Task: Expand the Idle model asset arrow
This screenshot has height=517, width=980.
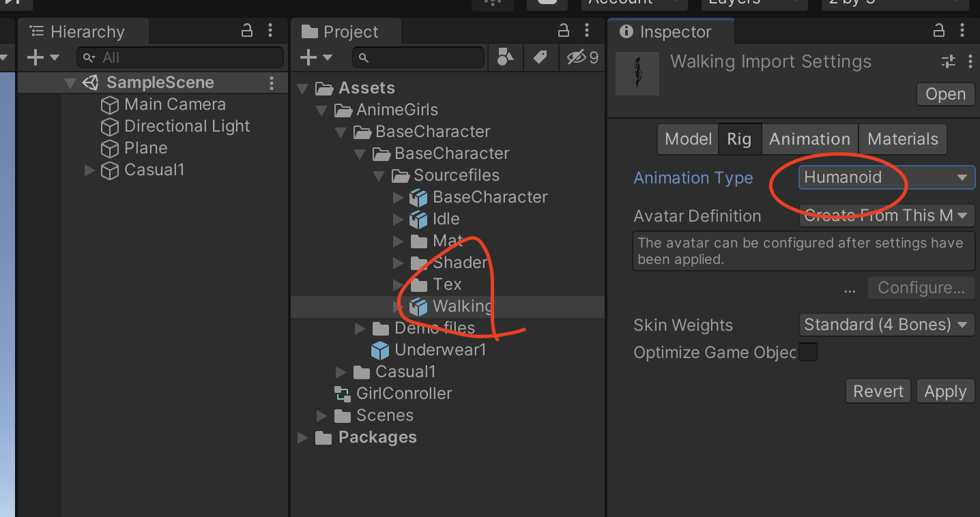Action: click(x=399, y=220)
